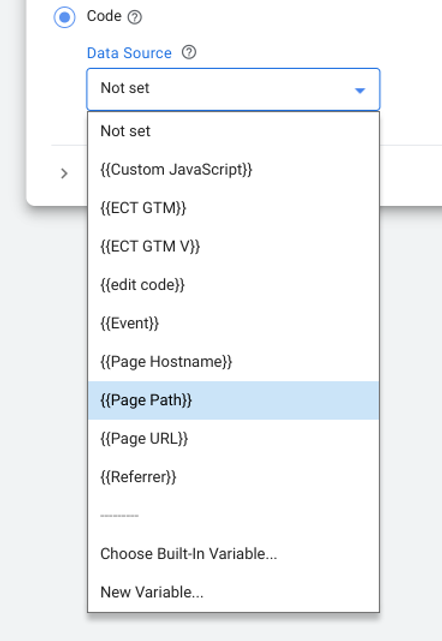Open help icon beside Data Source
Screen dimensions: 442x641
pyautogui.click(x=189, y=52)
